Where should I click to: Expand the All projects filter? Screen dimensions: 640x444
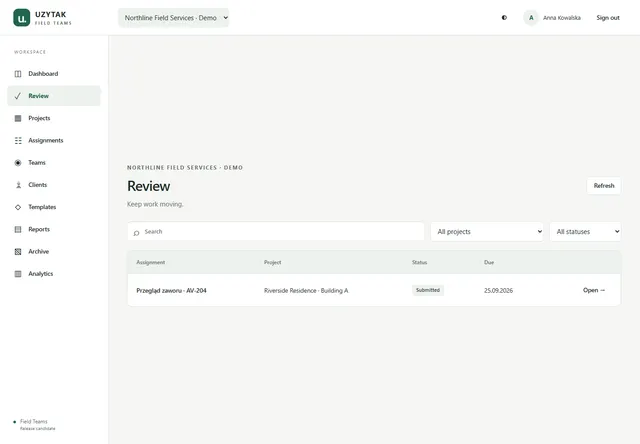click(x=487, y=232)
